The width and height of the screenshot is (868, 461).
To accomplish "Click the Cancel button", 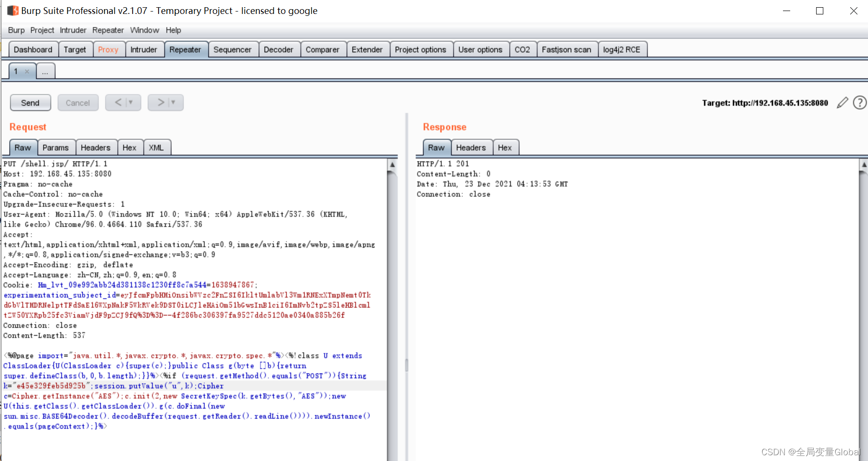I will pos(78,103).
